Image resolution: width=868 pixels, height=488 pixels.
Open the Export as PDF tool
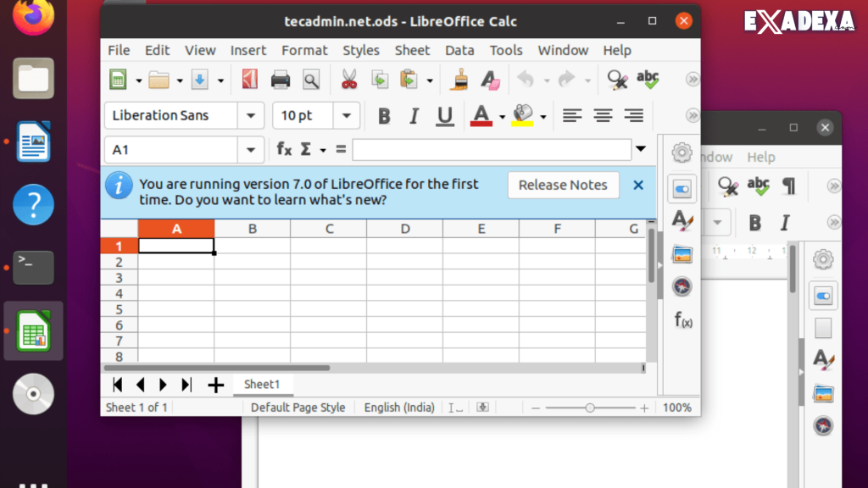click(249, 79)
